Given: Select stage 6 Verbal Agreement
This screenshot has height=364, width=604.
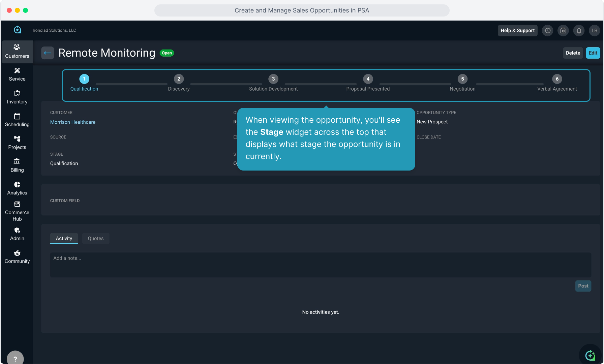Looking at the screenshot, I should [x=557, y=79].
